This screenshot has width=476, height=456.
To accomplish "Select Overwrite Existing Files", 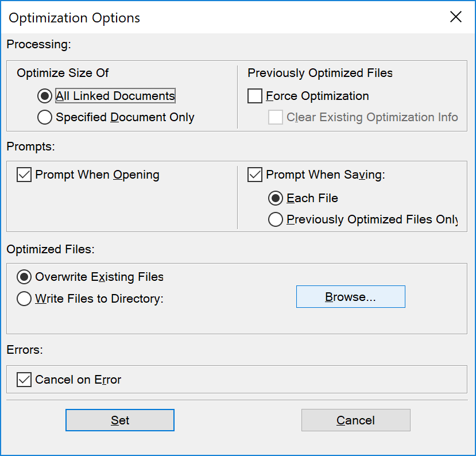I will pos(24,277).
